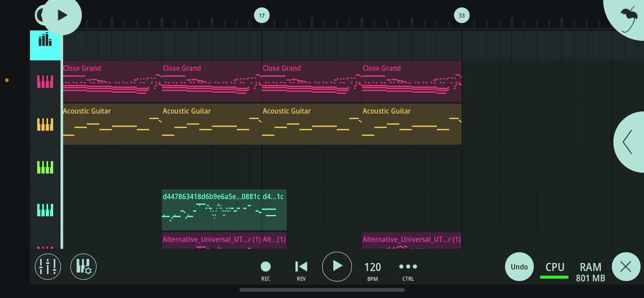Select the cyan bars icon heading the track list
This screenshot has height=298, width=644.
[45, 45]
